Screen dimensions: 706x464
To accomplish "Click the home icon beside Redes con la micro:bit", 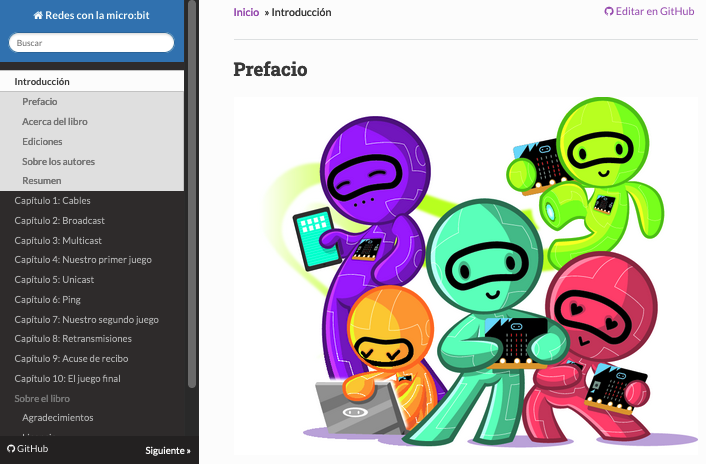I will tap(38, 15).
